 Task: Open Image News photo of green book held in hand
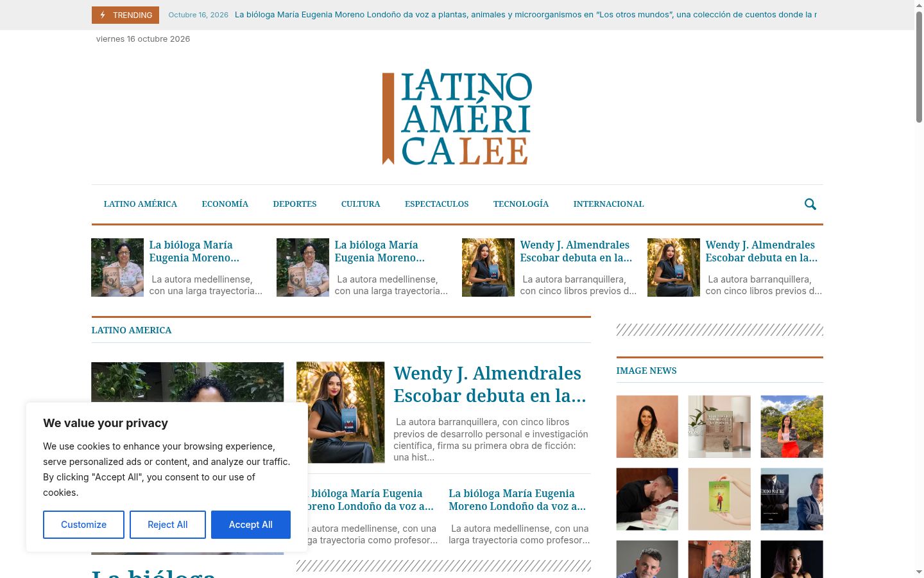[719, 499]
